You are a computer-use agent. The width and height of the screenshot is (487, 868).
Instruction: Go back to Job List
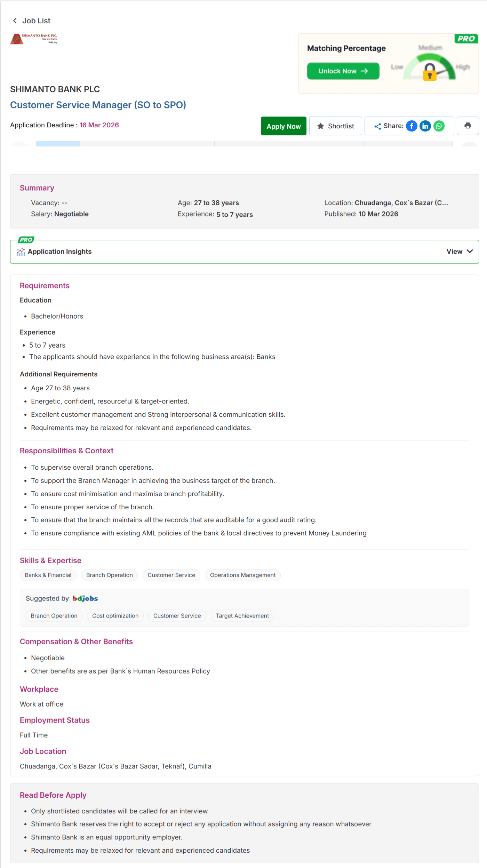click(31, 21)
